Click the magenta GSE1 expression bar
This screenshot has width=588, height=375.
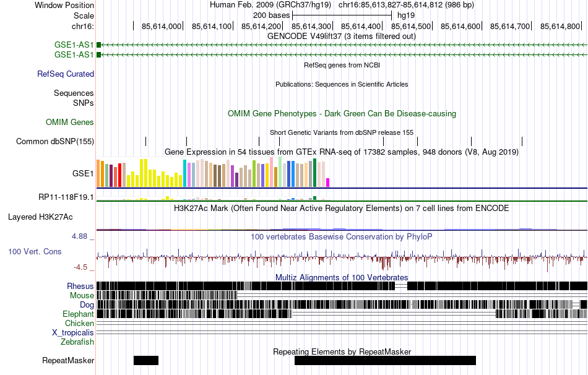coord(328,183)
